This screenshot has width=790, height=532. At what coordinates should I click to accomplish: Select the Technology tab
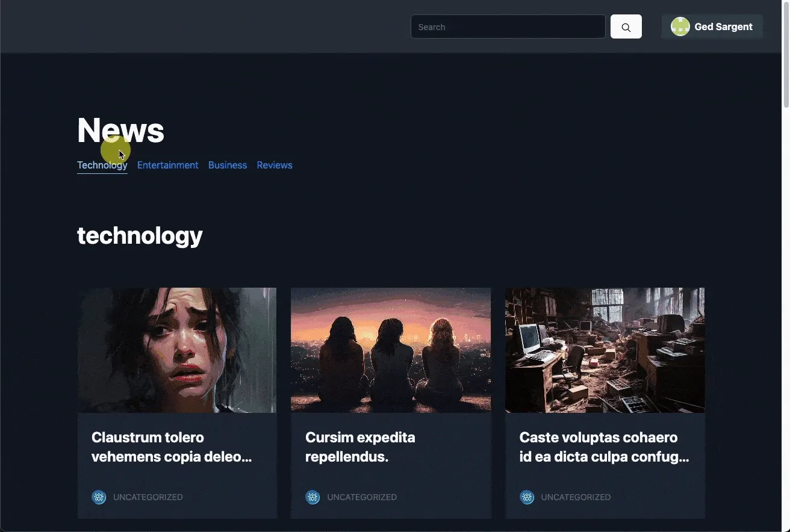102,165
